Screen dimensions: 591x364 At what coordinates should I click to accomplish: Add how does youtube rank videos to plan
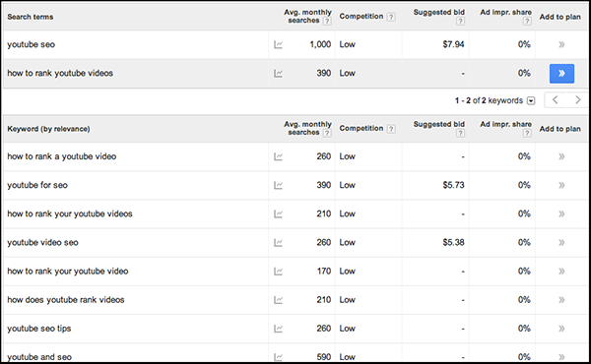tap(561, 300)
